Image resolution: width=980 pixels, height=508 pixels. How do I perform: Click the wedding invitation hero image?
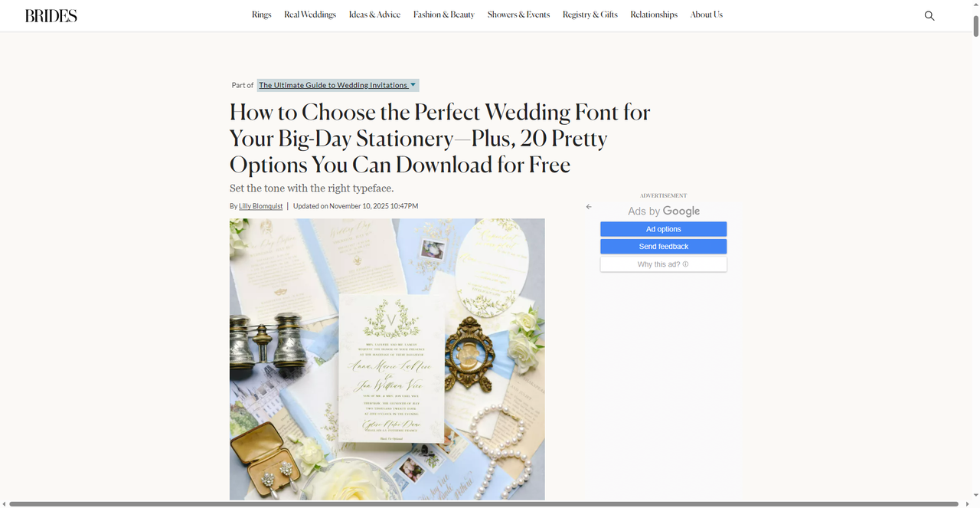[387, 359]
